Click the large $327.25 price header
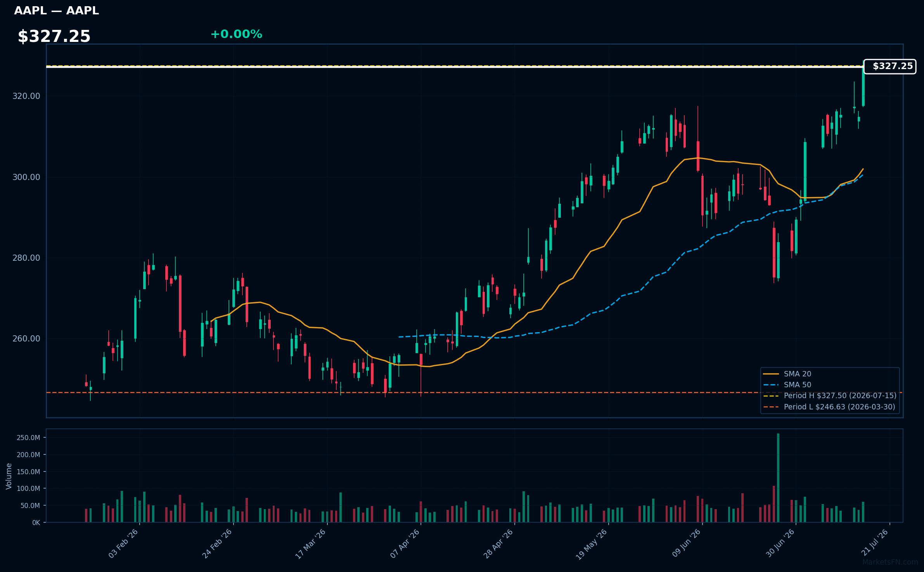Image resolution: width=924 pixels, height=572 pixels. click(54, 36)
